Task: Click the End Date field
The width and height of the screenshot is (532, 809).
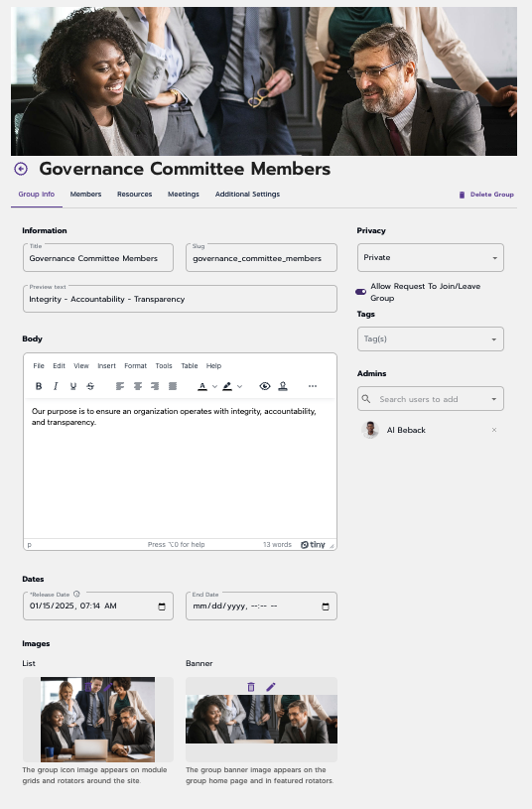Action: (x=261, y=607)
